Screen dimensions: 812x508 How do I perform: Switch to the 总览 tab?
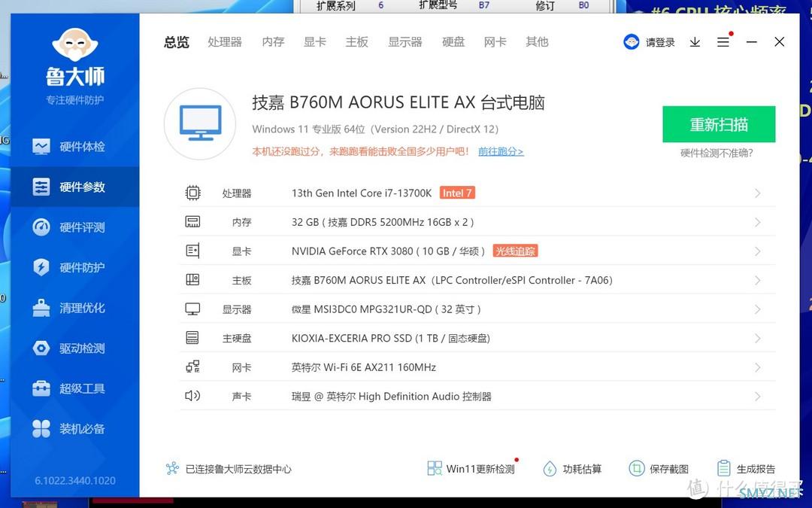pyautogui.click(x=177, y=42)
